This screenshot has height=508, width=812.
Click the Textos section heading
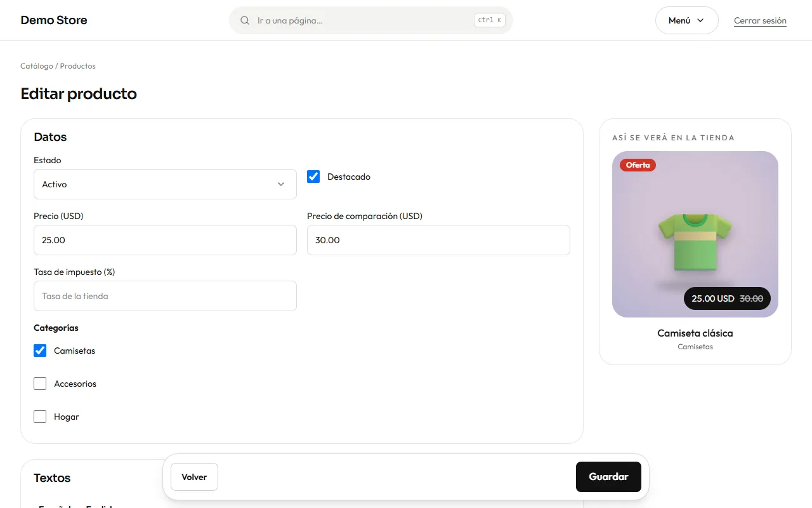[x=52, y=478]
